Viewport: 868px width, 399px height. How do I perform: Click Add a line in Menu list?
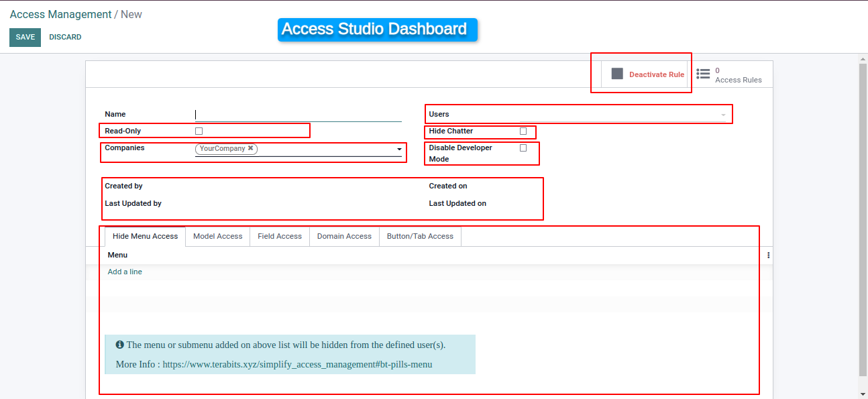125,272
